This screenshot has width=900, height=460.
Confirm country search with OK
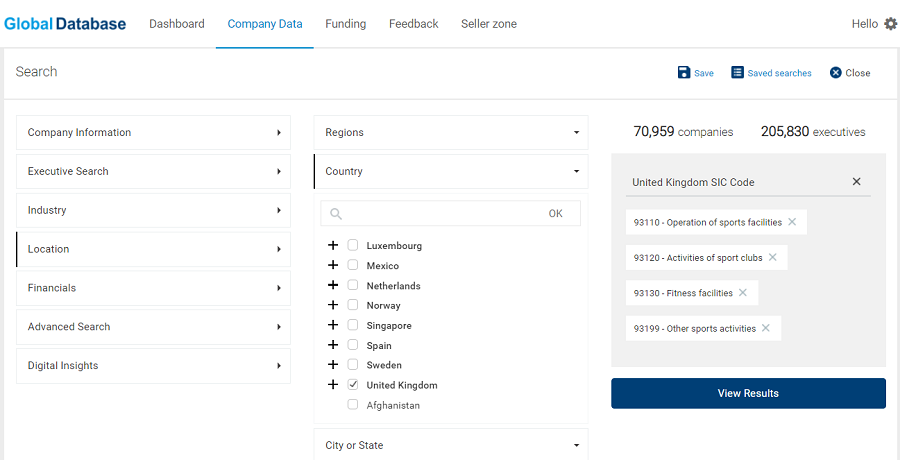pos(556,214)
